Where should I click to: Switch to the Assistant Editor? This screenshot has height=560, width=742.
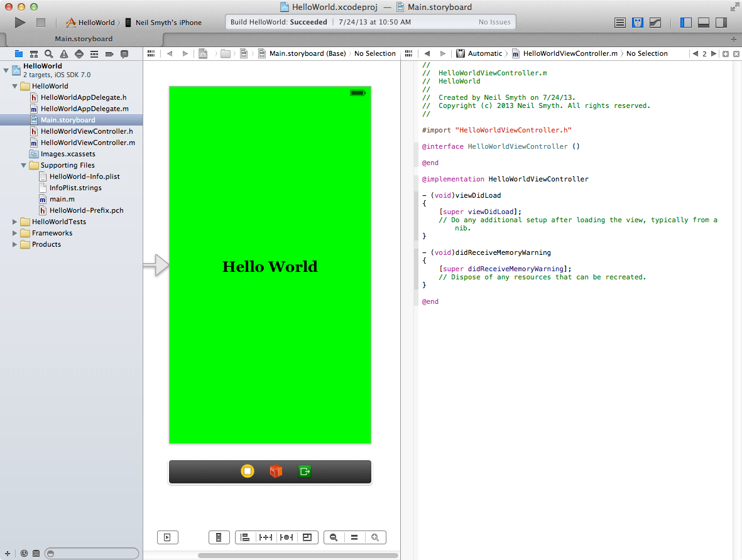pyautogui.click(x=637, y=22)
